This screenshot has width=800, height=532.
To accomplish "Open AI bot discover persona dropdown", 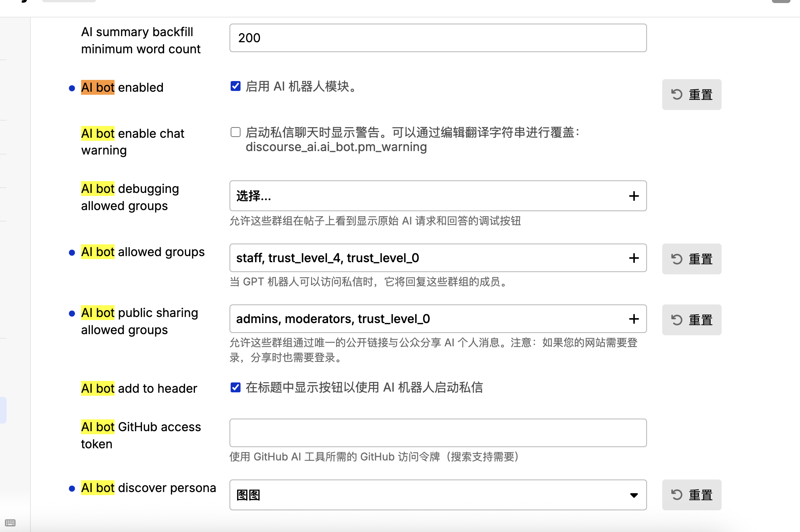I will (x=438, y=495).
